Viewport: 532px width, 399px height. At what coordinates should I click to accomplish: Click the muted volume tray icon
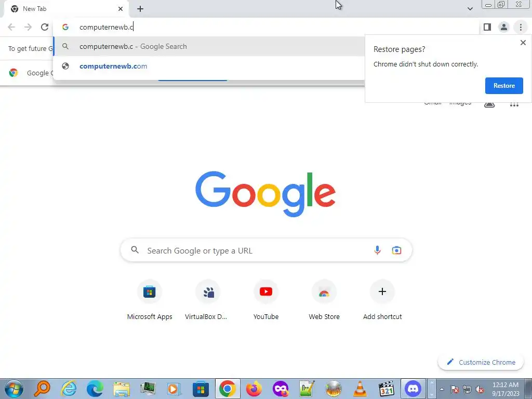coord(480,390)
